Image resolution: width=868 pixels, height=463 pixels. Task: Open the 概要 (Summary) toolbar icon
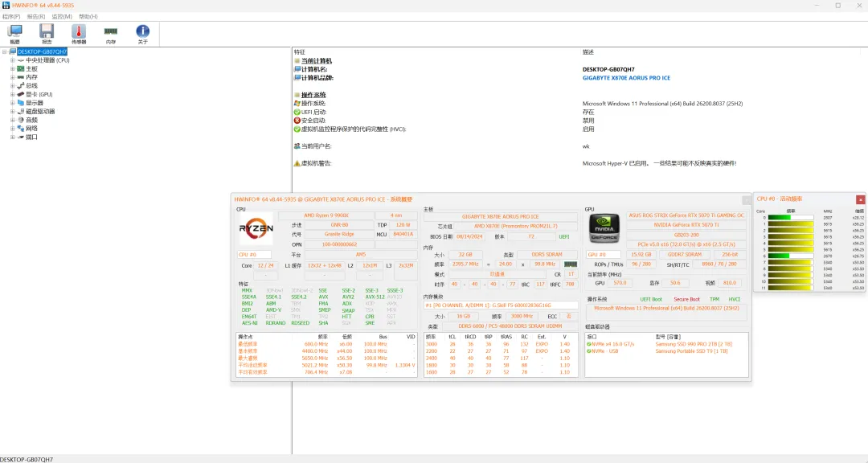tap(15, 31)
